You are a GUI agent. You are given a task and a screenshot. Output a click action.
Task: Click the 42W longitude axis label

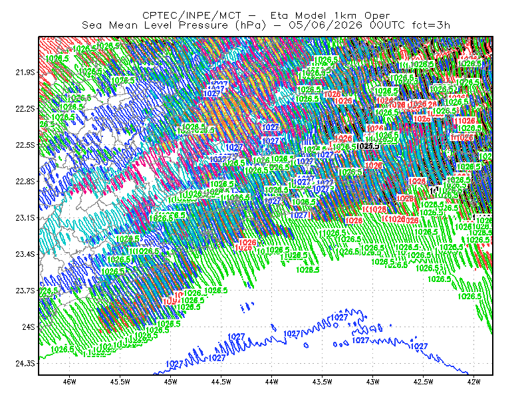click(x=474, y=382)
